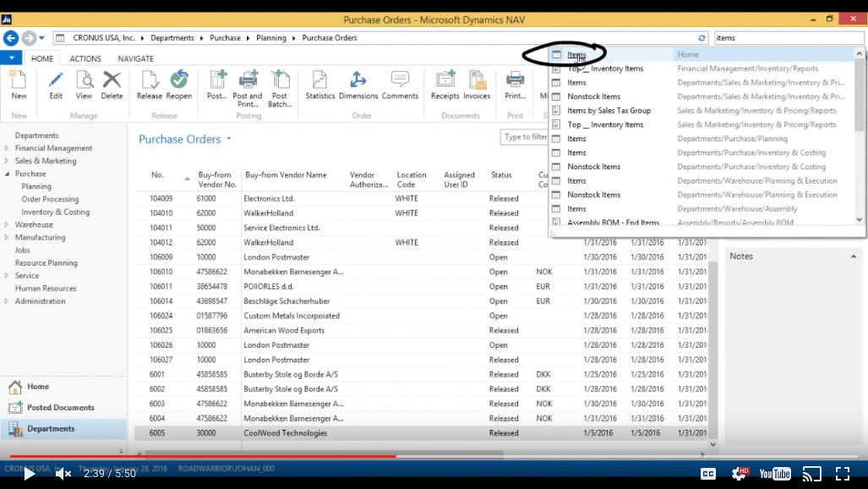Image resolution: width=868 pixels, height=489 pixels.
Task: Expand the Manufacturing tree node
Action: pos(7,237)
